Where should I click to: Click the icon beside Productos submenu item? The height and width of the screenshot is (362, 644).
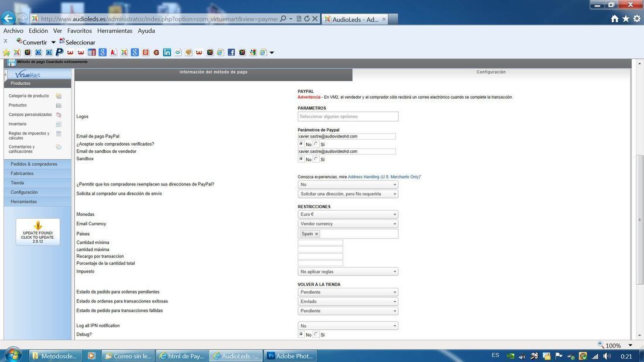(x=59, y=105)
